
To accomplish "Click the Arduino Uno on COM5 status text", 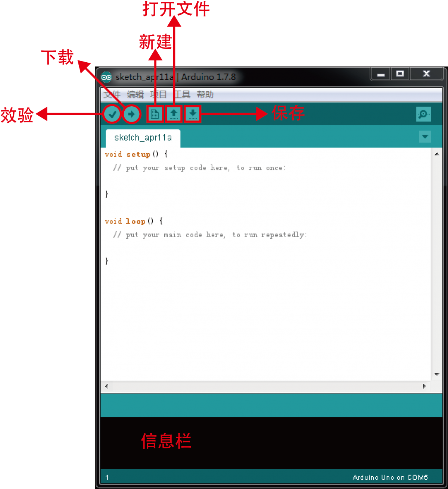I will pyautogui.click(x=390, y=477).
